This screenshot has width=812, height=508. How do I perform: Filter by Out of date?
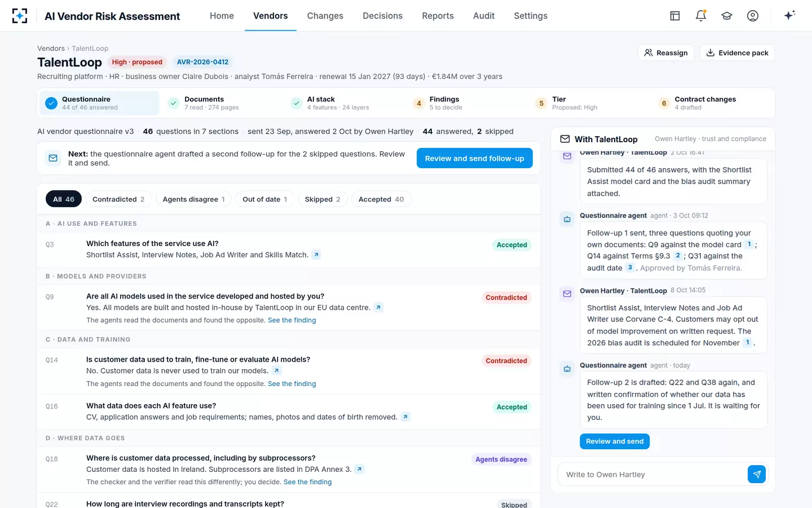click(265, 199)
